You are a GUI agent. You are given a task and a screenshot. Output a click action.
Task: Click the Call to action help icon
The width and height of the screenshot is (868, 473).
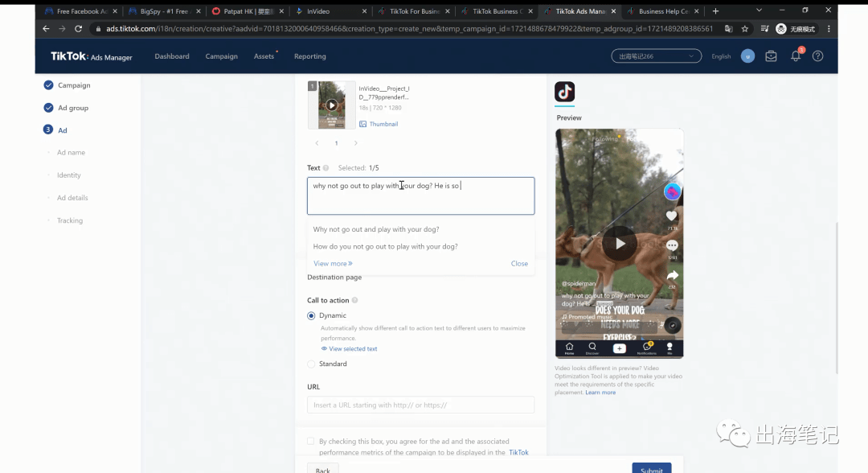pos(355,300)
